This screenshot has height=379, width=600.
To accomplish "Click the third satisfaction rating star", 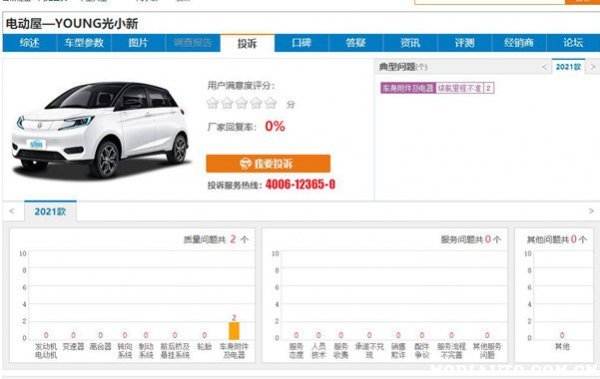I will pyautogui.click(x=241, y=103).
